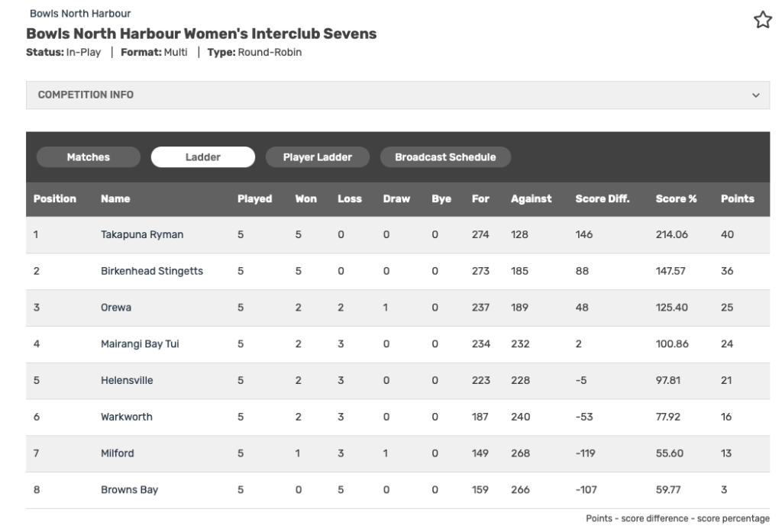Select the Ladder tab
The width and height of the screenshot is (782, 532).
(x=203, y=157)
